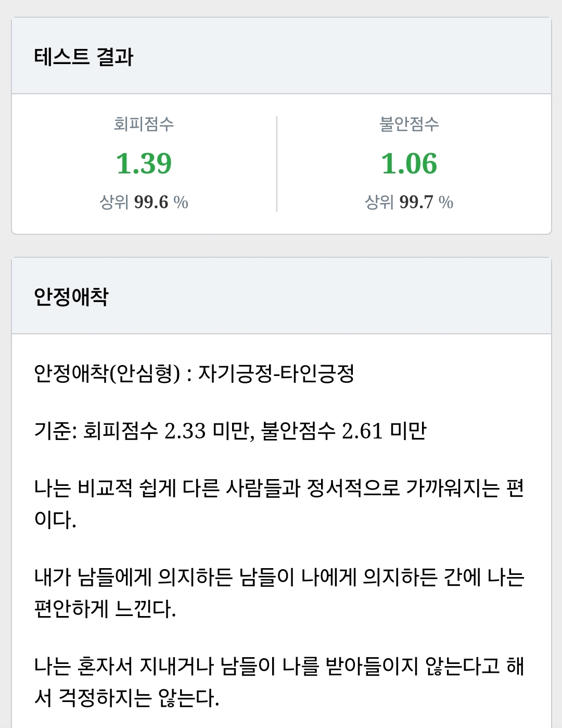Click the words "편안하게 느낀다."
562x728 pixels.
pos(105,608)
